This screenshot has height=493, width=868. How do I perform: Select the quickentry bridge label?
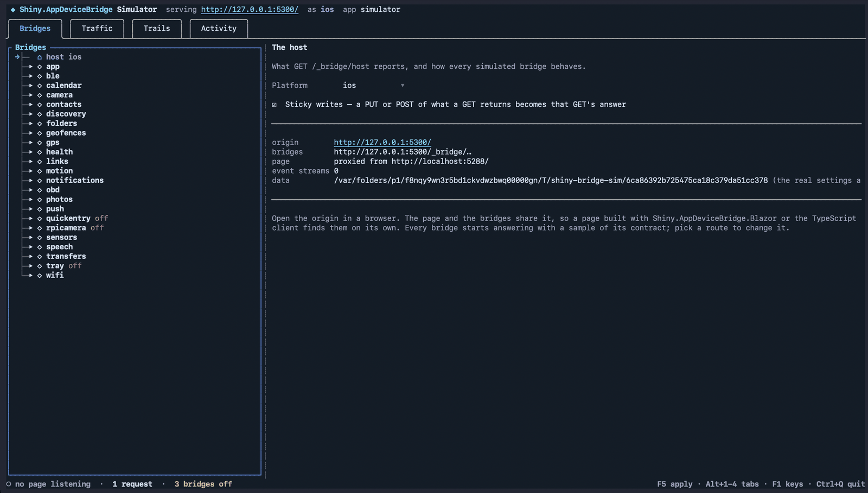tap(68, 218)
